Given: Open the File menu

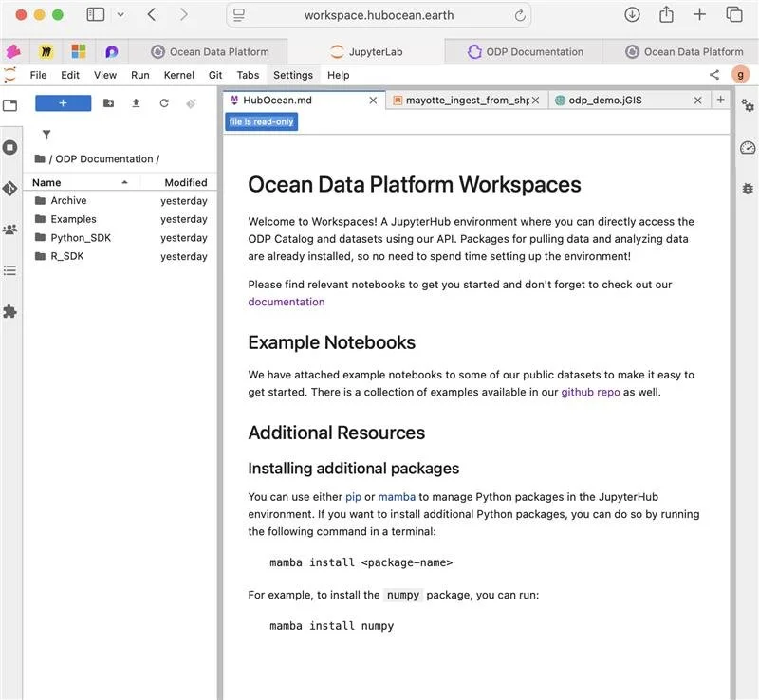Looking at the screenshot, I should pyautogui.click(x=38, y=75).
